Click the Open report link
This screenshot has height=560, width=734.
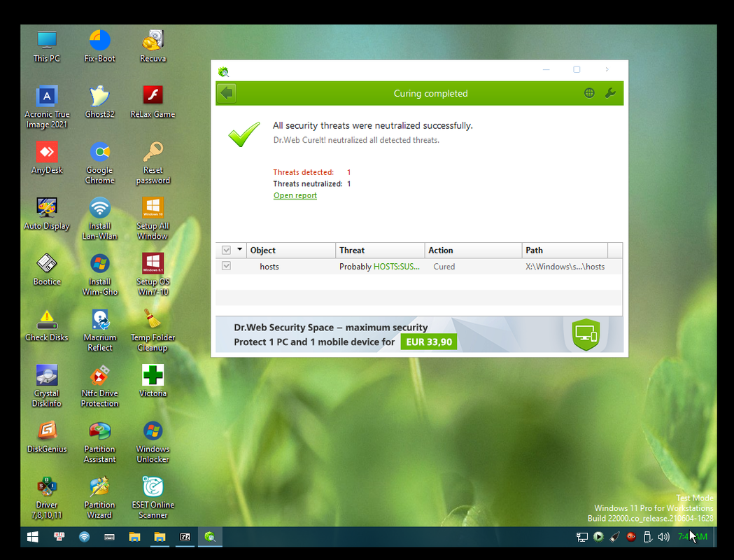click(x=295, y=195)
